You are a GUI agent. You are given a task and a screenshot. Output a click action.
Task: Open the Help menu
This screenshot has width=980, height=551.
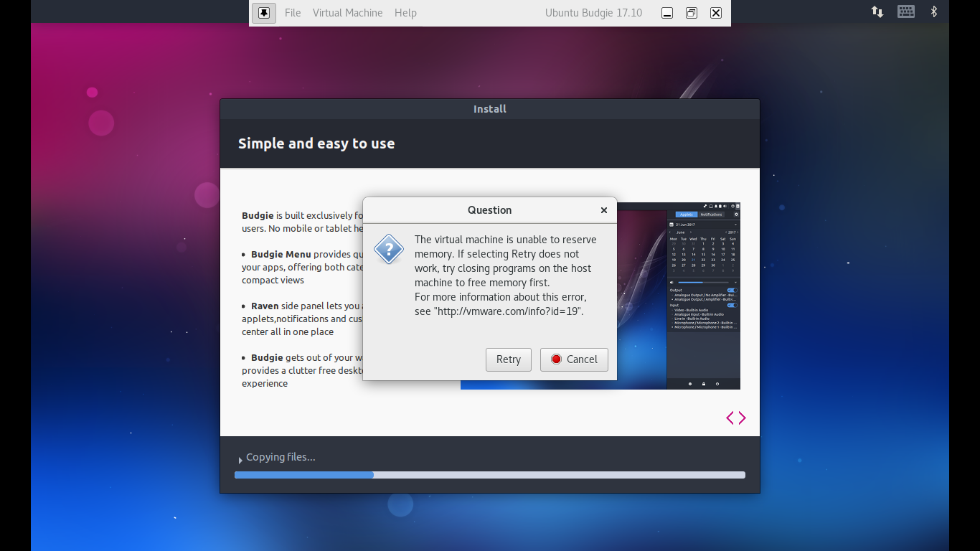[x=405, y=13]
